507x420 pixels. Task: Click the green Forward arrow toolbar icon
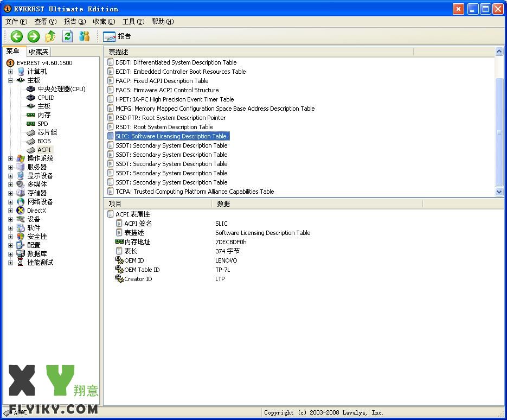(x=33, y=36)
